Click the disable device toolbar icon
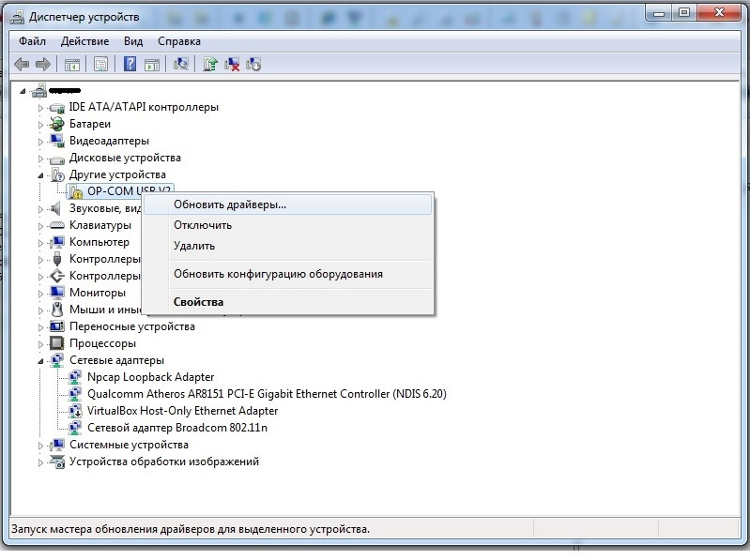The image size is (750, 560). coord(253,64)
